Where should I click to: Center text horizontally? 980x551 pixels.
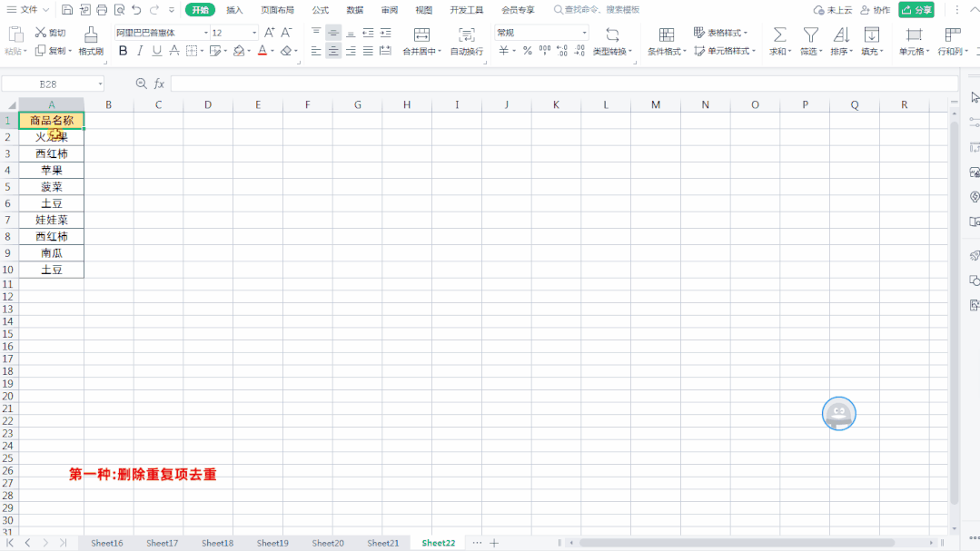[333, 51]
